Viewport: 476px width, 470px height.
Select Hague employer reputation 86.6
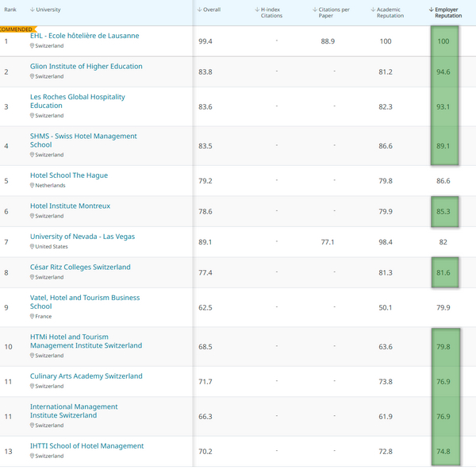pos(443,181)
